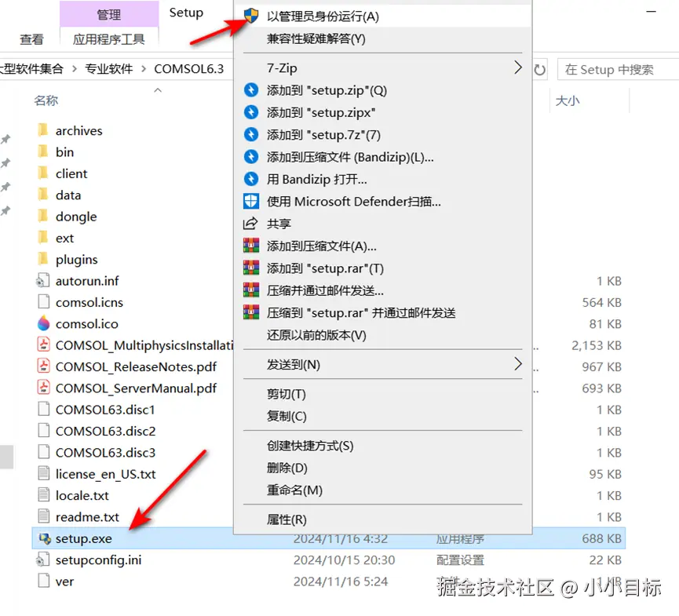Click the archives folder icon
This screenshot has height=616, width=679.
[x=43, y=129]
